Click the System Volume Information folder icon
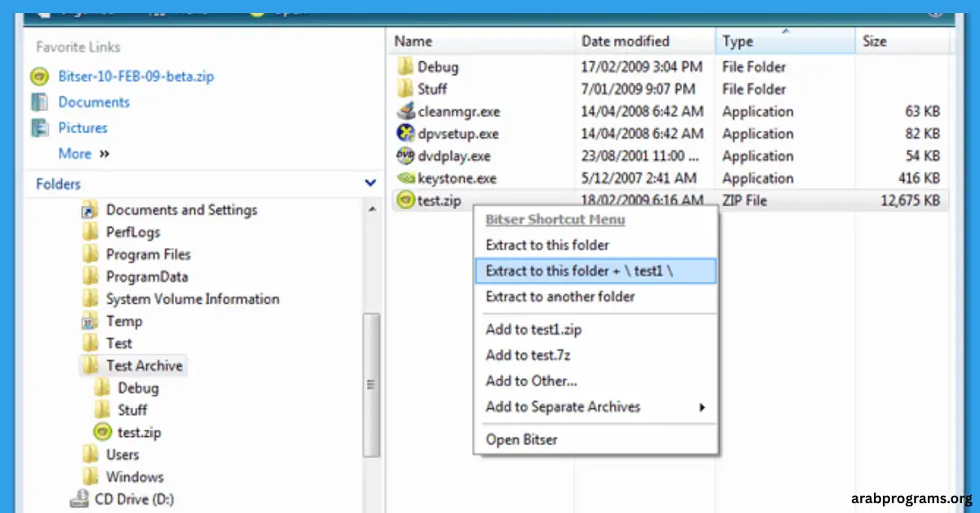The width and height of the screenshot is (980, 513). 91,299
